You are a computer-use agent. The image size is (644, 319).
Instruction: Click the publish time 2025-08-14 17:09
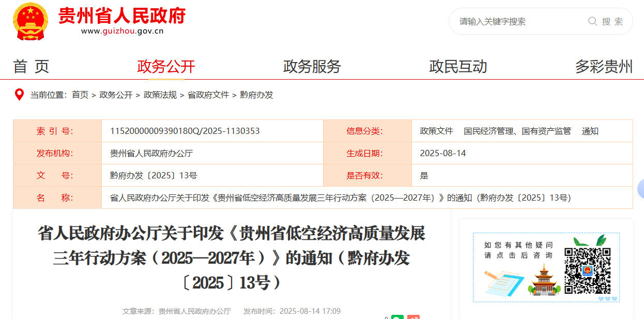tap(310, 311)
